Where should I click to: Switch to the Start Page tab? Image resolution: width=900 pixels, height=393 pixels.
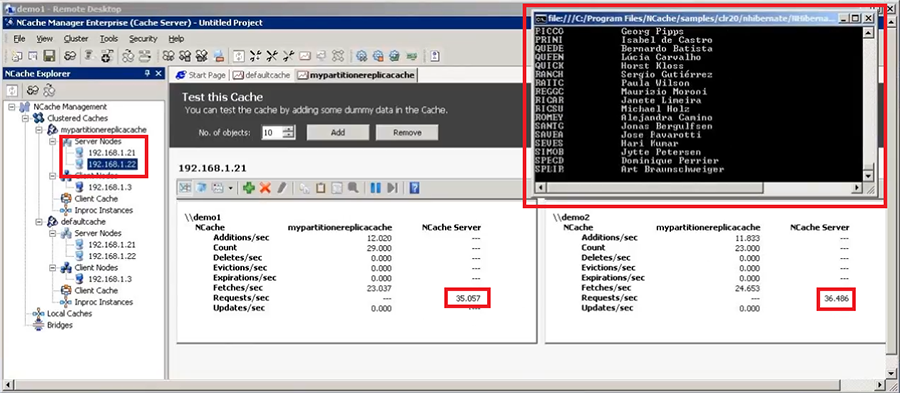pos(201,75)
